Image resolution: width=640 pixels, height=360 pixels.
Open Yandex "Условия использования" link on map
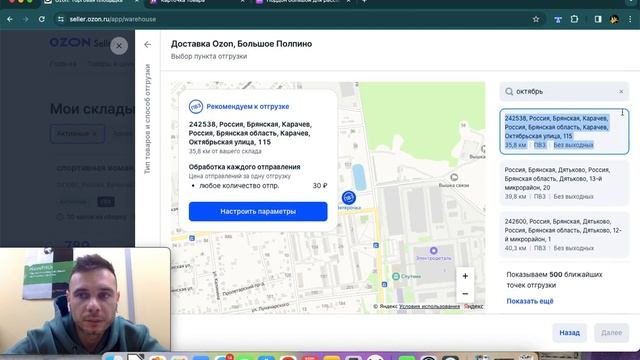429,307
